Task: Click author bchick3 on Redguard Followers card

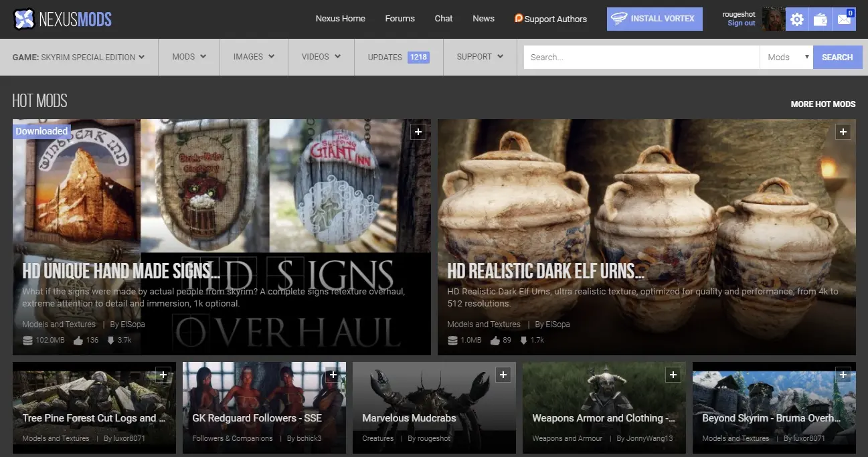Action: click(309, 439)
